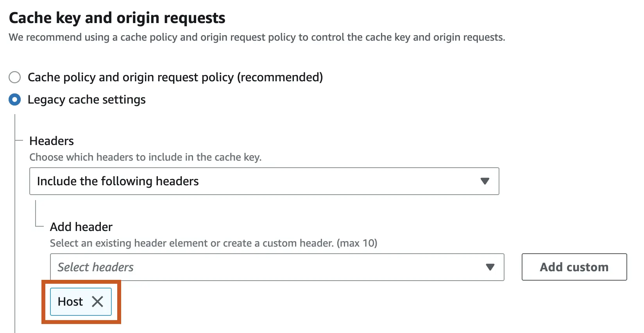This screenshot has width=644, height=333.
Task: Click the 'Select headers' placeholder text
Action: click(x=96, y=267)
